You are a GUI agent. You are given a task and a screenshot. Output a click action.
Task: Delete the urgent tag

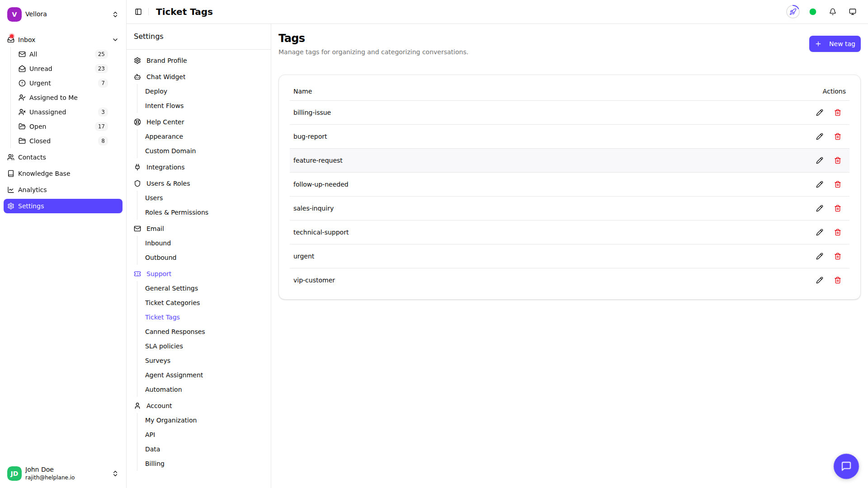pyautogui.click(x=838, y=256)
